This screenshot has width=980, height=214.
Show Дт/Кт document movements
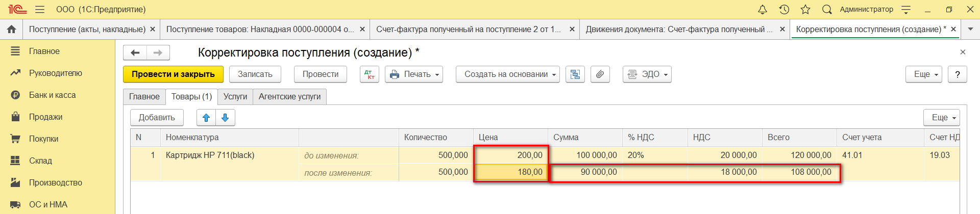(x=369, y=74)
